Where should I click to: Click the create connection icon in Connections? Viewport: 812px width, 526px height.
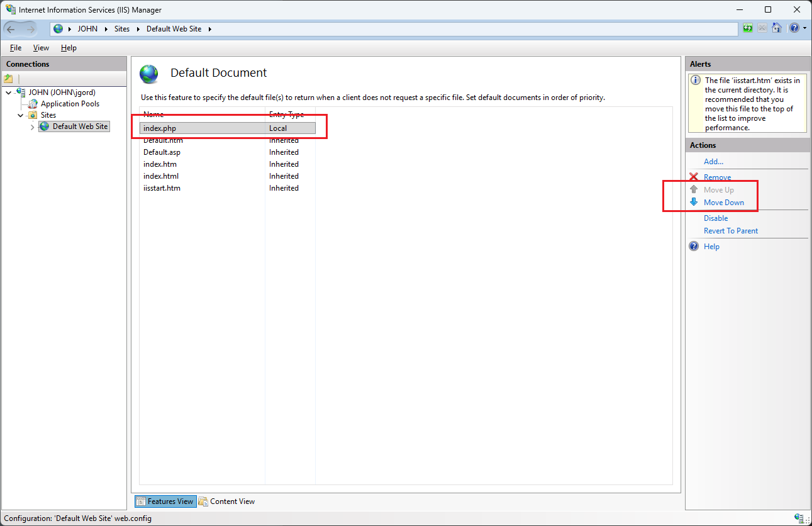tap(9, 79)
